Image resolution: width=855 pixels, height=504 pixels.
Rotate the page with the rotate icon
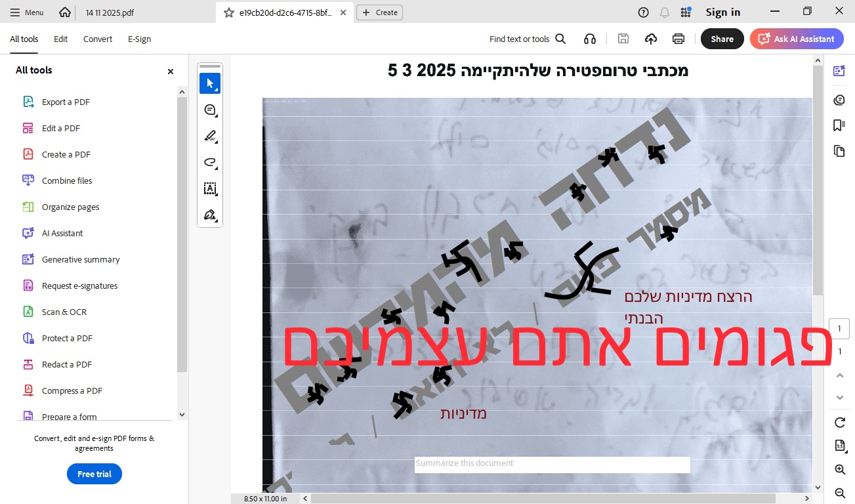(839, 422)
